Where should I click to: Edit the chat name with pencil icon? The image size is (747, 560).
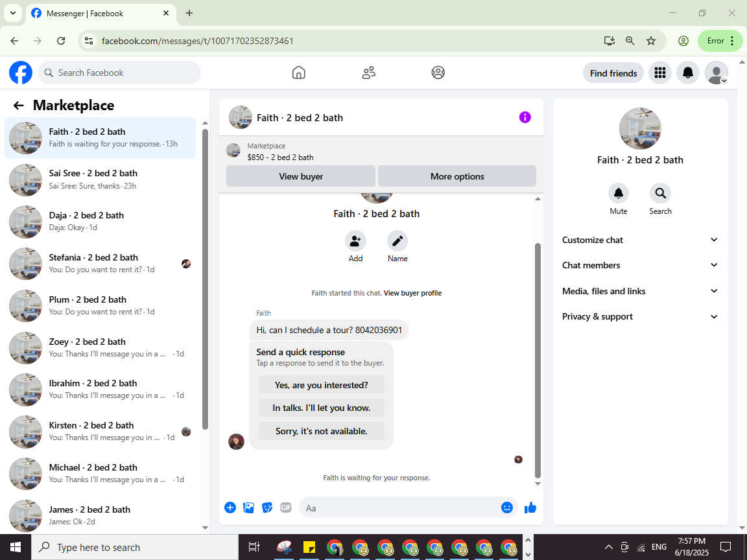(x=397, y=241)
